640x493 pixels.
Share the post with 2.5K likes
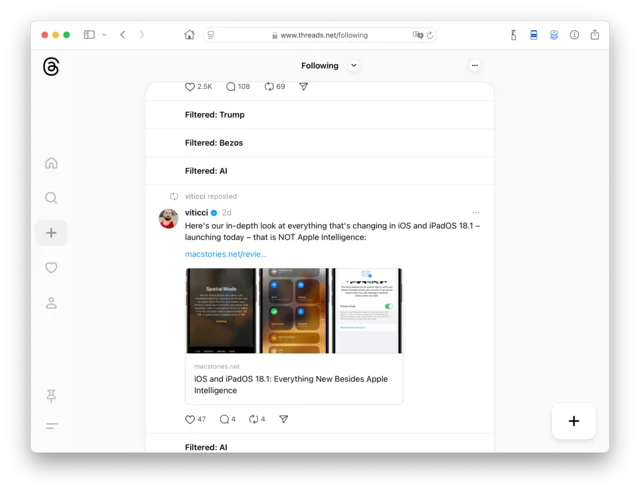[x=303, y=87]
